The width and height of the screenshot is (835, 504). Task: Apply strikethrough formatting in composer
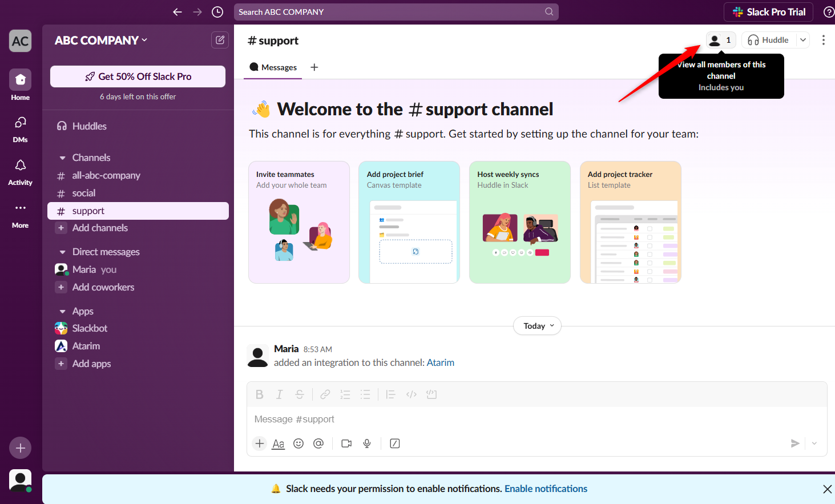pos(299,394)
